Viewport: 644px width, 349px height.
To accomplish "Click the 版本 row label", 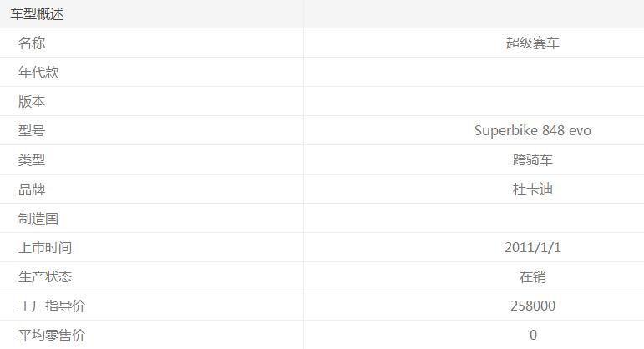I will click(x=32, y=102).
